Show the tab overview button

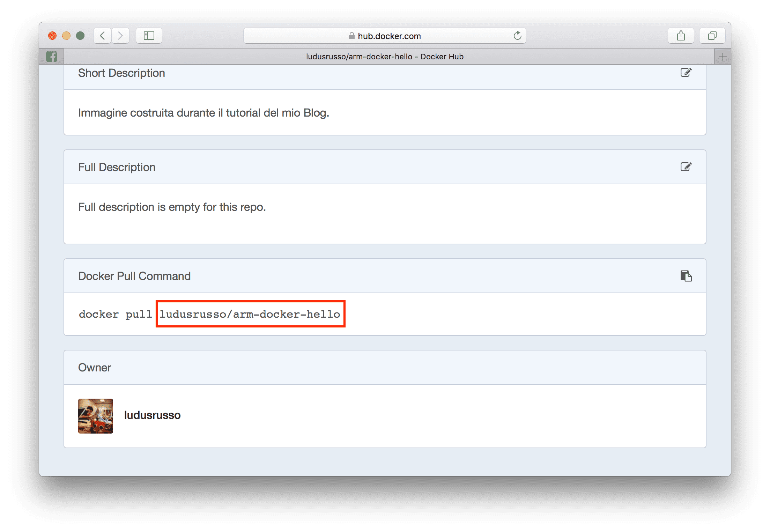pyautogui.click(x=712, y=36)
